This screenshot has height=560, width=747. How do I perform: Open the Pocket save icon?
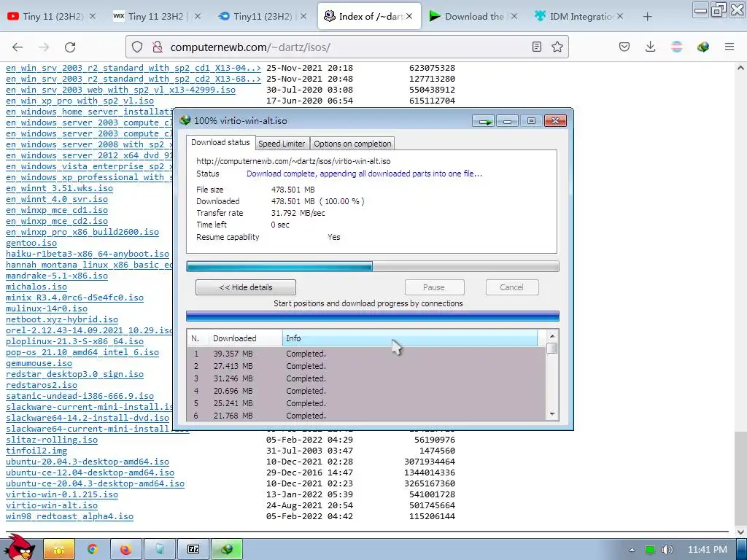(624, 47)
